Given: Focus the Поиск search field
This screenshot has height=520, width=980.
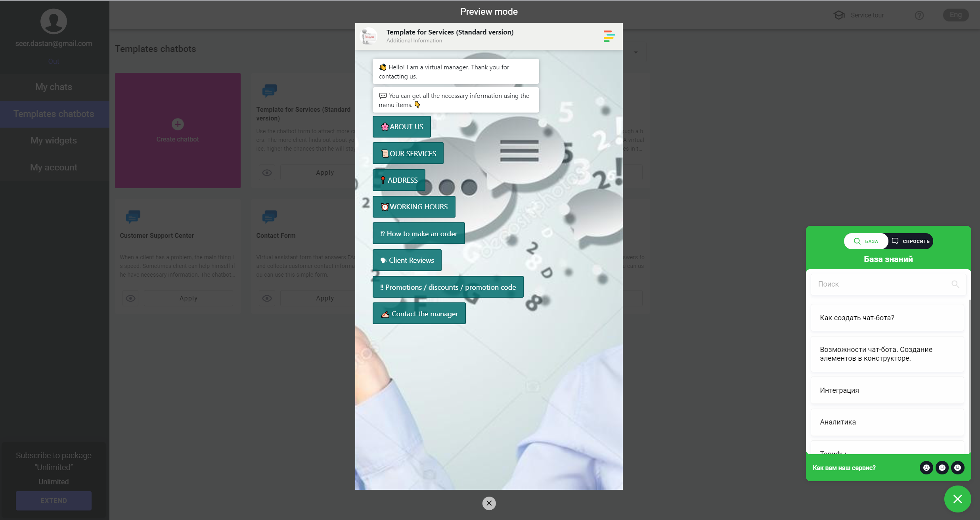Looking at the screenshot, I should coord(888,284).
